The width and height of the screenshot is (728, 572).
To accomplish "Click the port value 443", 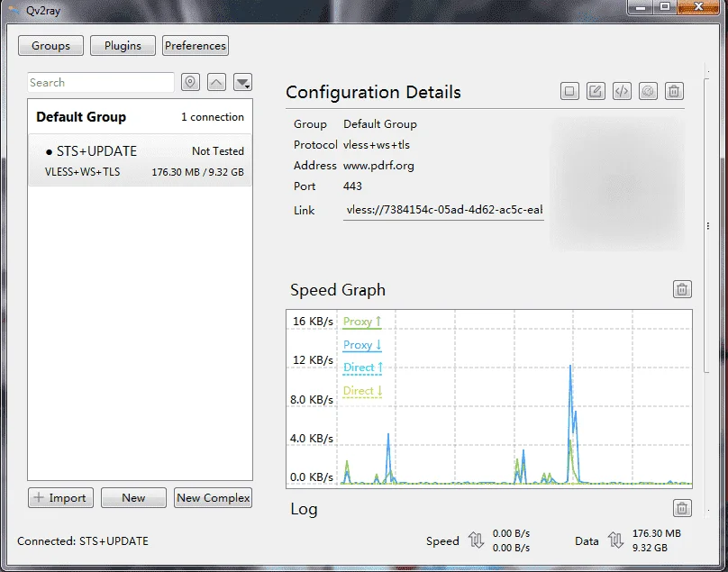I will coord(352,186).
